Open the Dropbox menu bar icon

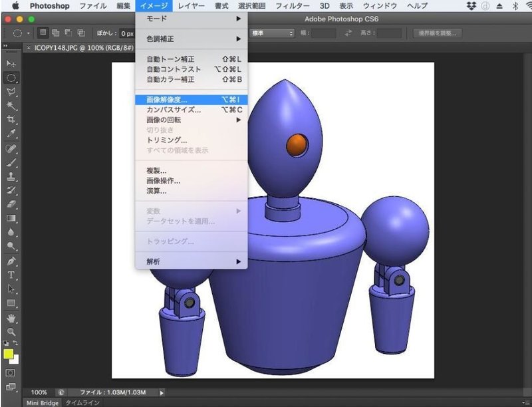[471, 6]
